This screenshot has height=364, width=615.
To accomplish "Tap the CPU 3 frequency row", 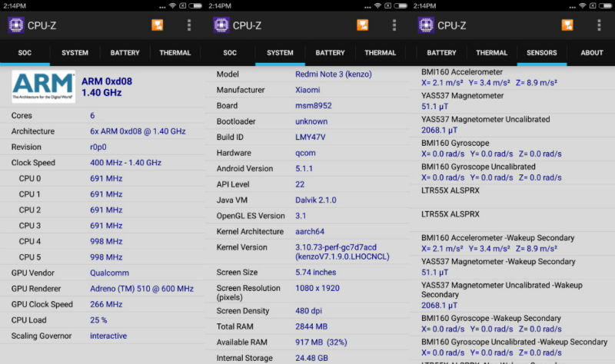I will 102,226.
